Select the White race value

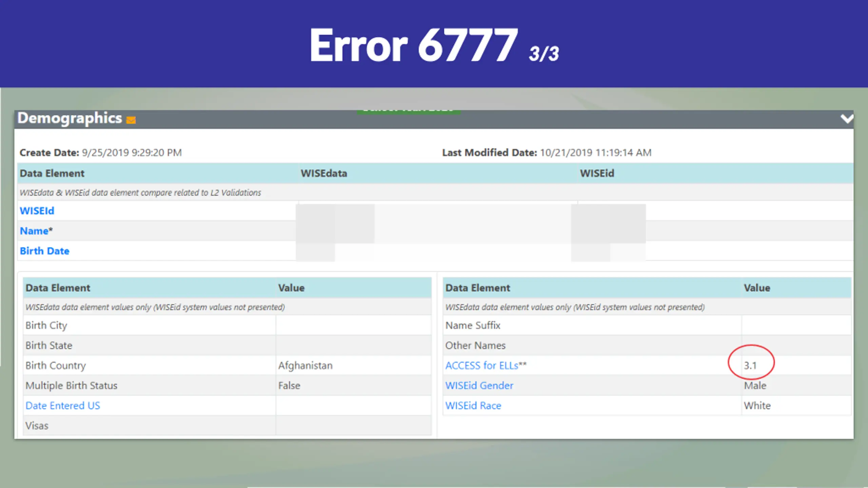tap(757, 405)
